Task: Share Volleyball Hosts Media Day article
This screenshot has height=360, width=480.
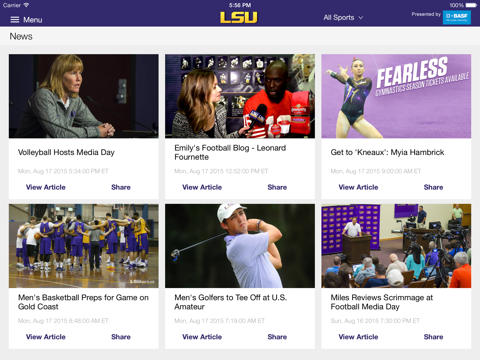Action: [x=121, y=187]
